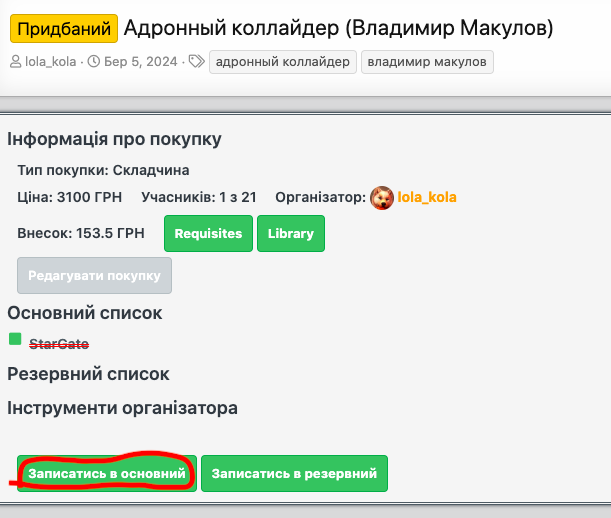Click the tag icon before the tags

[x=196, y=62]
